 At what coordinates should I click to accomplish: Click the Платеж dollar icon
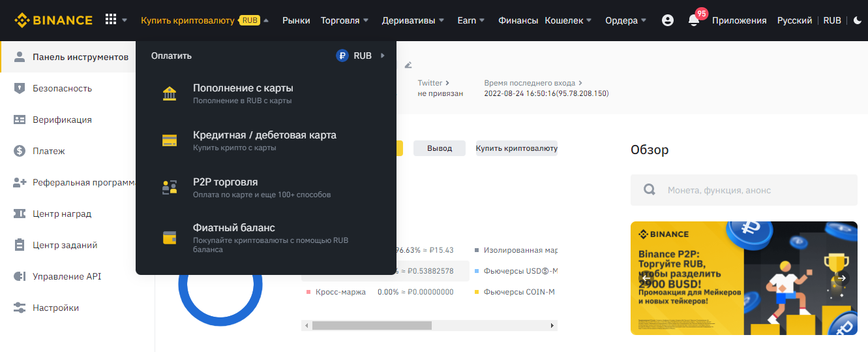[20, 151]
